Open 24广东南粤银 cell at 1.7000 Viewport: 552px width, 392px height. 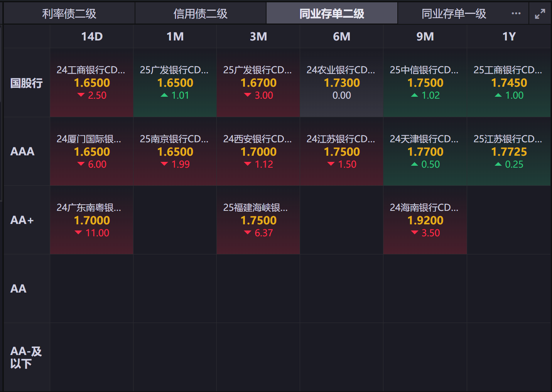[x=92, y=220]
